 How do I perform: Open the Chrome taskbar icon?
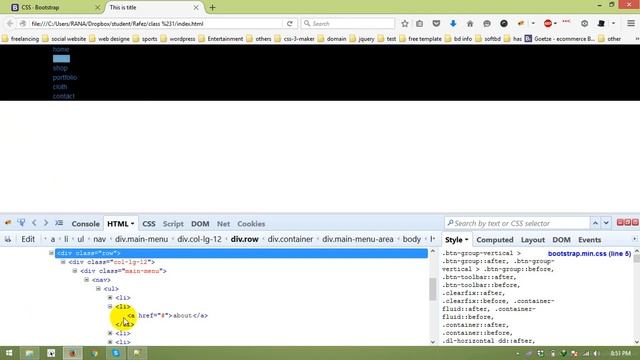94,353
